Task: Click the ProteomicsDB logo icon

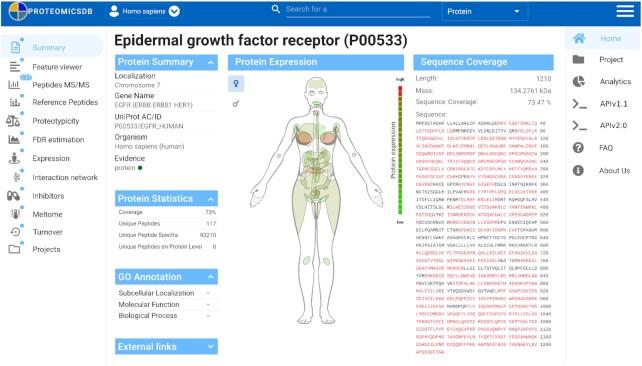Action: point(18,11)
